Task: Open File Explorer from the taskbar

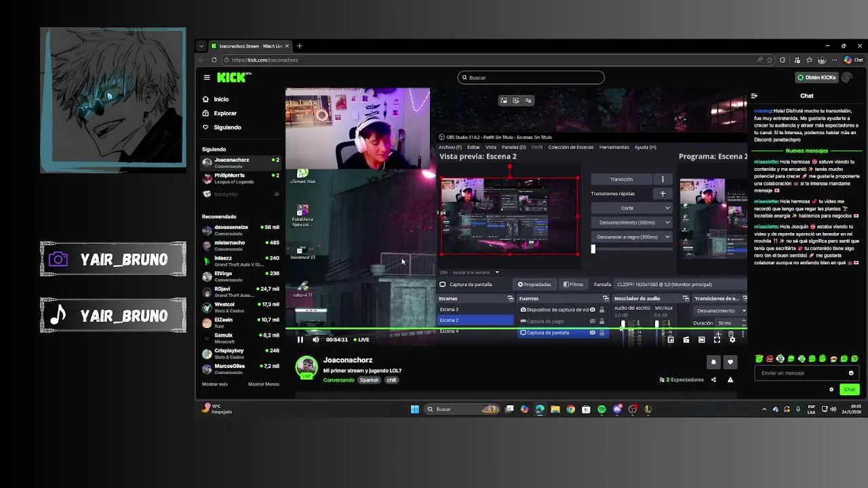Action: point(555,409)
